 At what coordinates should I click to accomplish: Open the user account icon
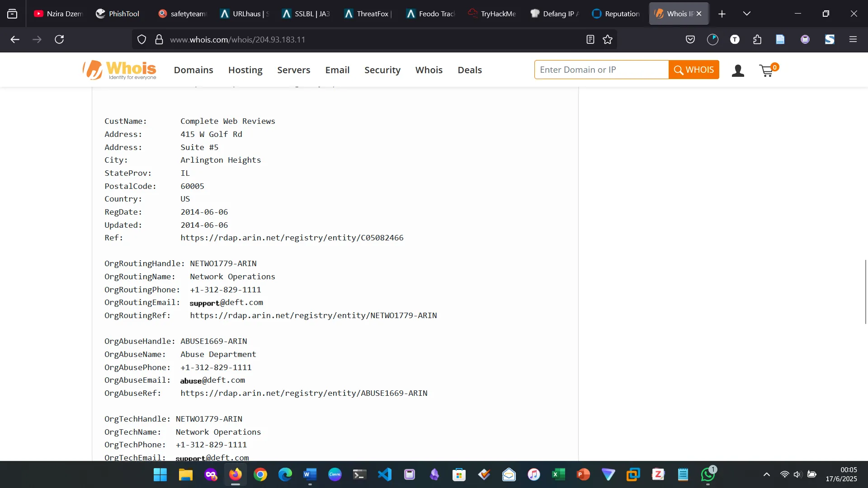click(738, 70)
